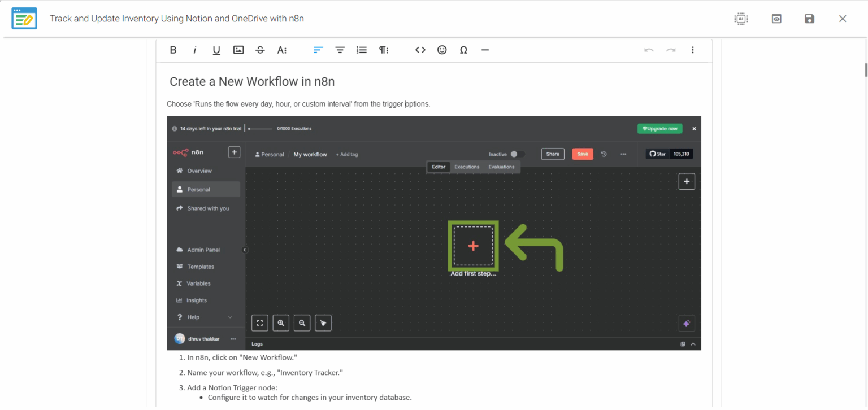The image size is (868, 410).
Task: Open more toolbar options menu
Action: coord(692,50)
